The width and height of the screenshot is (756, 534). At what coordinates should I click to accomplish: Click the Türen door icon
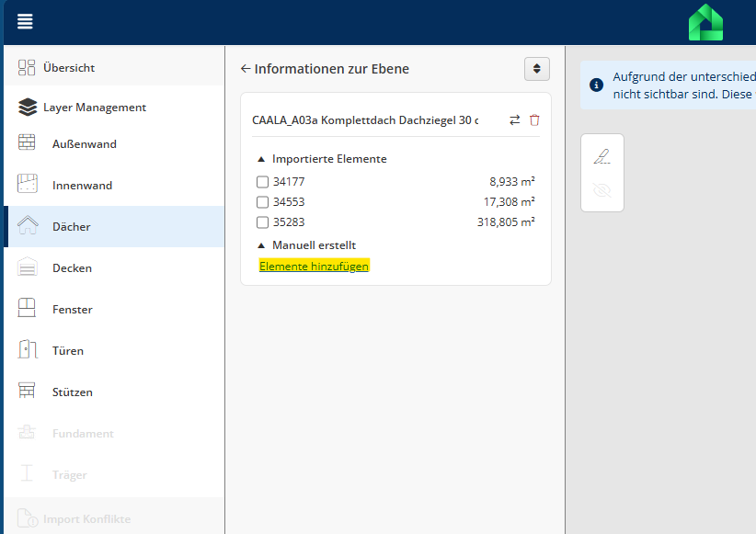point(28,349)
